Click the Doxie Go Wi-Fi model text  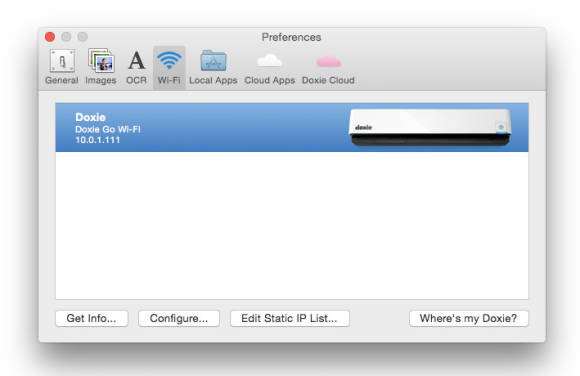click(108, 129)
